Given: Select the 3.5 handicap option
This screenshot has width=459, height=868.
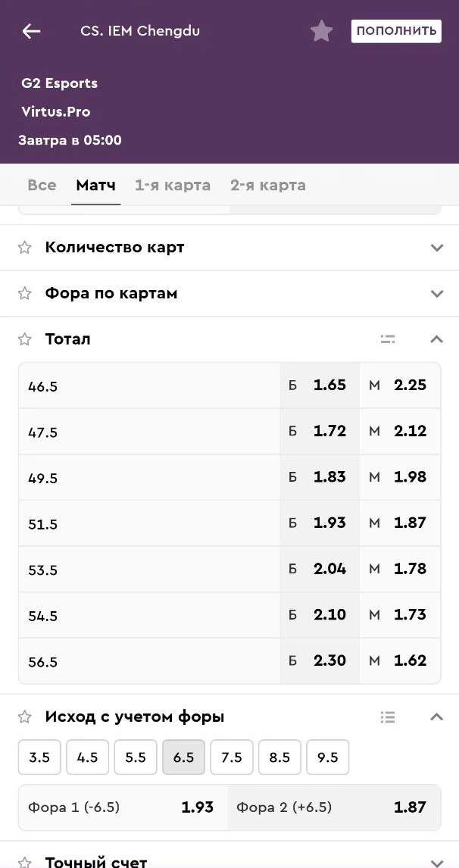Looking at the screenshot, I should click(x=39, y=757).
